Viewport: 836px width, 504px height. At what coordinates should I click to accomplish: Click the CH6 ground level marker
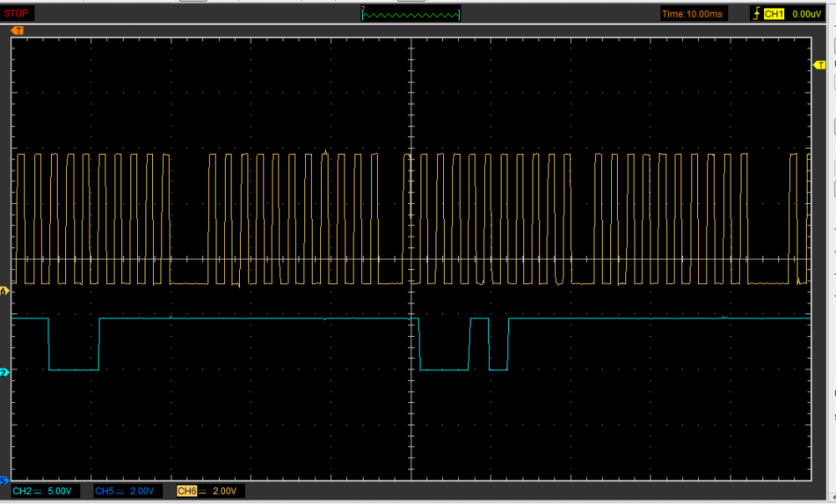3,291
